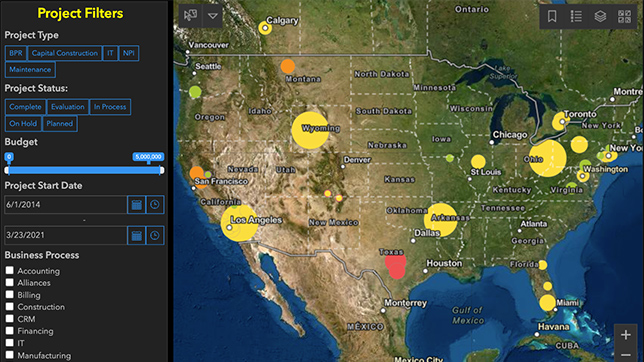Check the Financing business process
The image size is (644, 362).
tap(9, 330)
